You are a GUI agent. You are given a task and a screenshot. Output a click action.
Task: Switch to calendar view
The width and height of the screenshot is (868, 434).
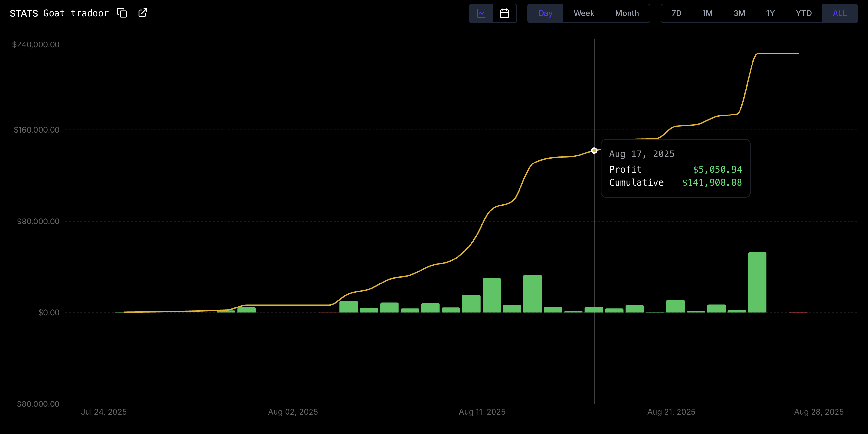505,13
